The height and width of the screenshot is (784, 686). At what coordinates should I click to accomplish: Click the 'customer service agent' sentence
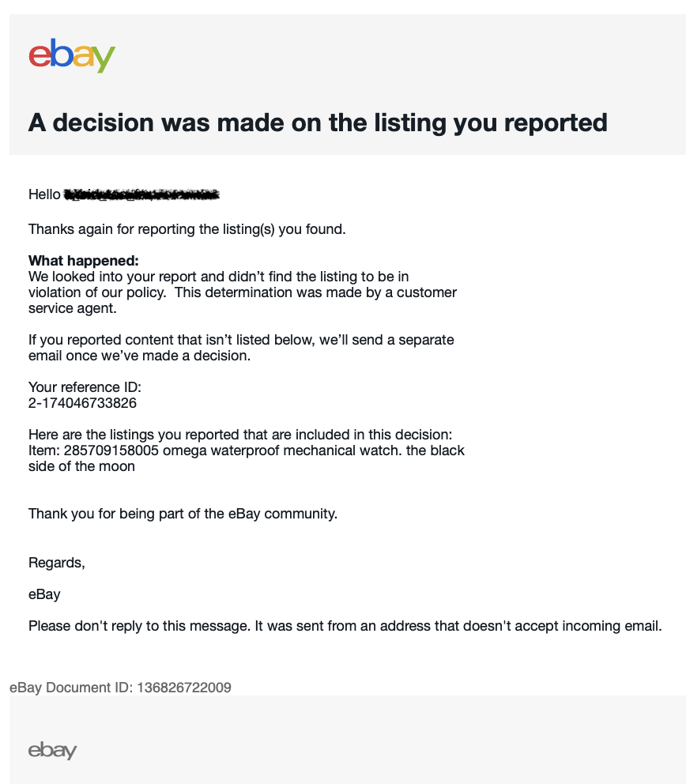(242, 300)
